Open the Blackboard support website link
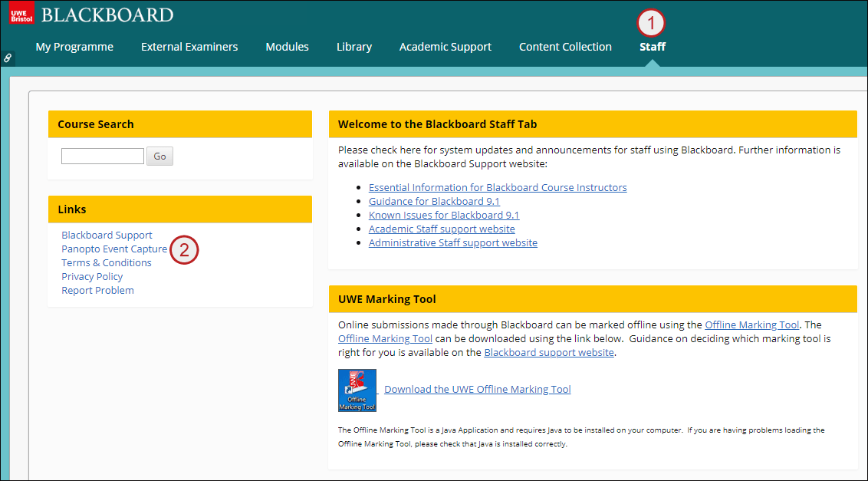This screenshot has width=868, height=481. 548,352
